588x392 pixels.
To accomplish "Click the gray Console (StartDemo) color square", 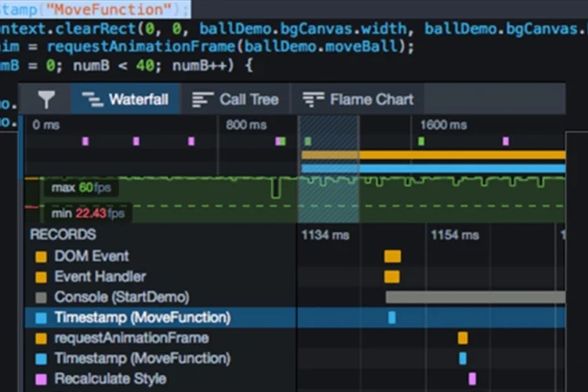I will coord(41,298).
